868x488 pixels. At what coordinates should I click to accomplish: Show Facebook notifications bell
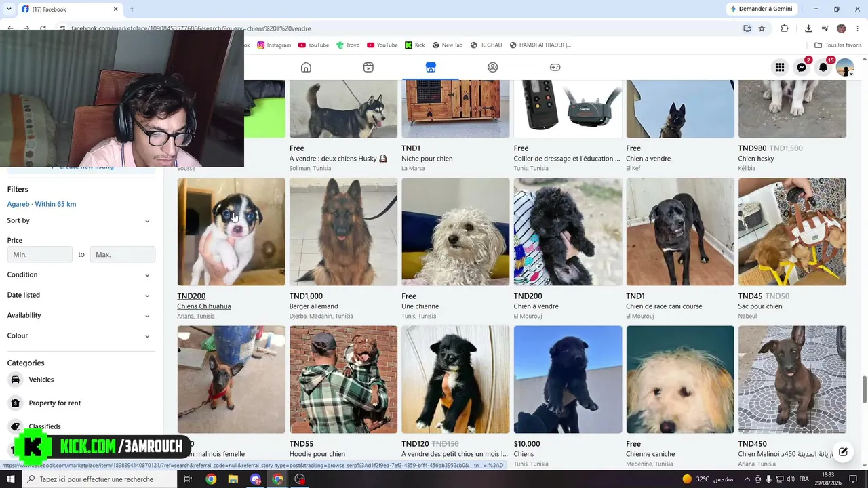pyautogui.click(x=823, y=67)
